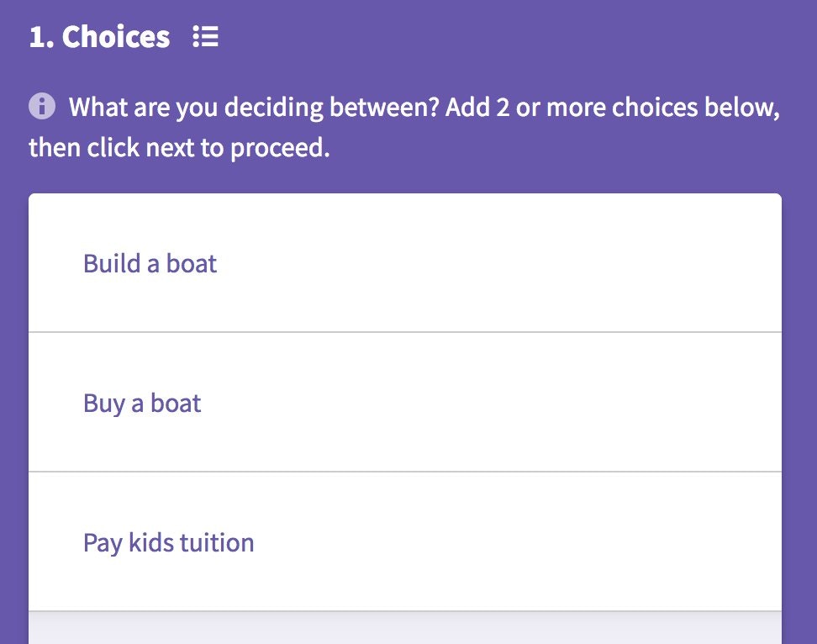This screenshot has height=644, width=817.
Task: Click "Add 2 or more choices below" text
Action: 611,108
